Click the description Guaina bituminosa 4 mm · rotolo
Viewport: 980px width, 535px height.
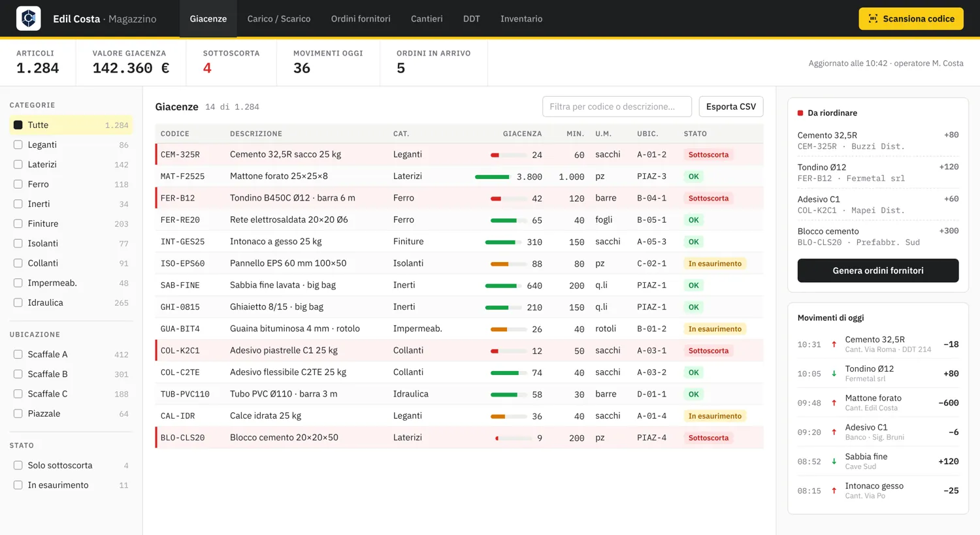pyautogui.click(x=295, y=329)
